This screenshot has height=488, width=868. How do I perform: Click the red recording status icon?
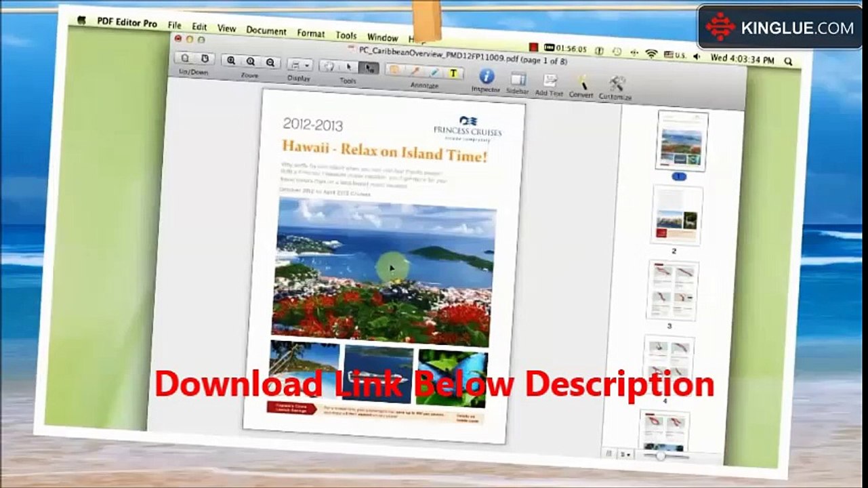(x=533, y=47)
